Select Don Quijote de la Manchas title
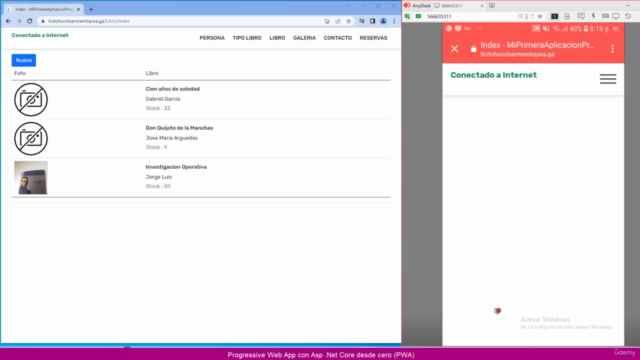The height and width of the screenshot is (360, 640). tap(179, 128)
